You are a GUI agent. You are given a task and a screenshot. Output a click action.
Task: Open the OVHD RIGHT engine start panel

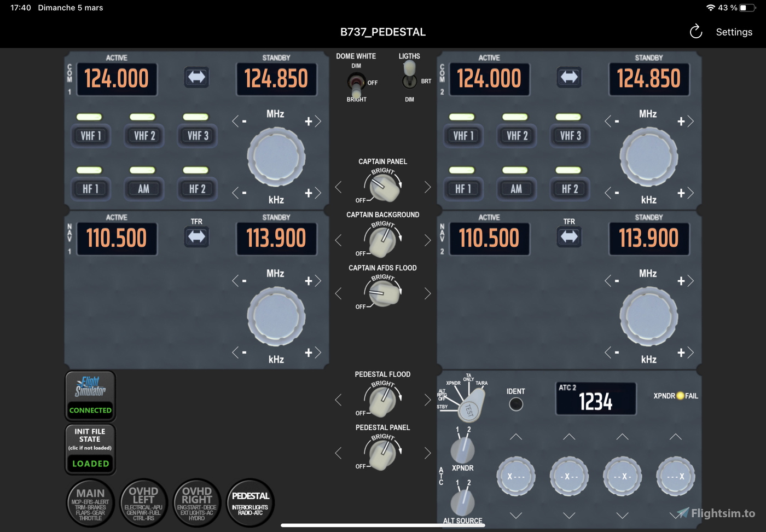click(196, 502)
